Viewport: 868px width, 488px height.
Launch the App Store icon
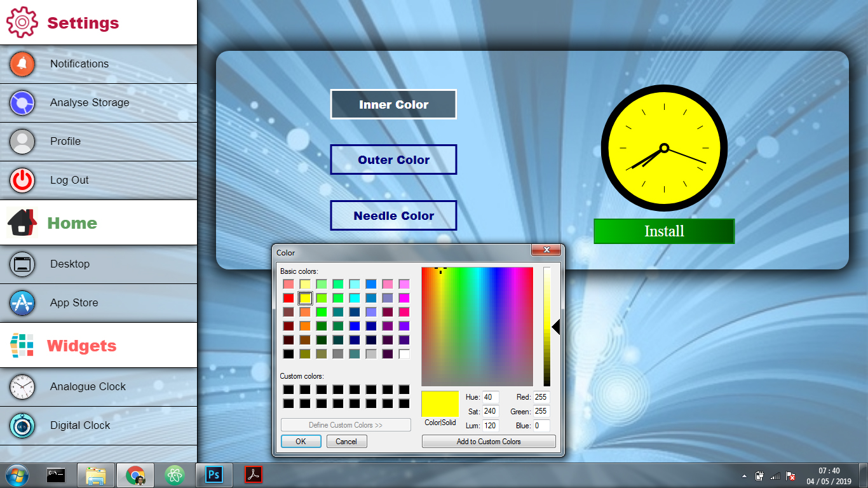click(x=22, y=302)
